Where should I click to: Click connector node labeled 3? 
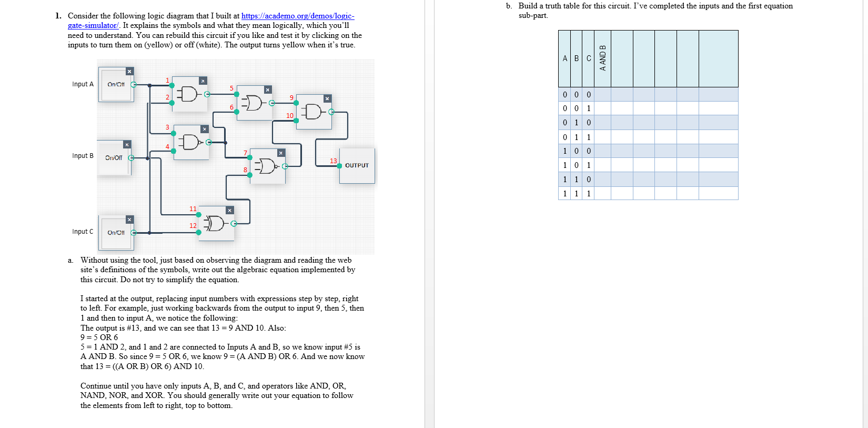tap(174, 133)
